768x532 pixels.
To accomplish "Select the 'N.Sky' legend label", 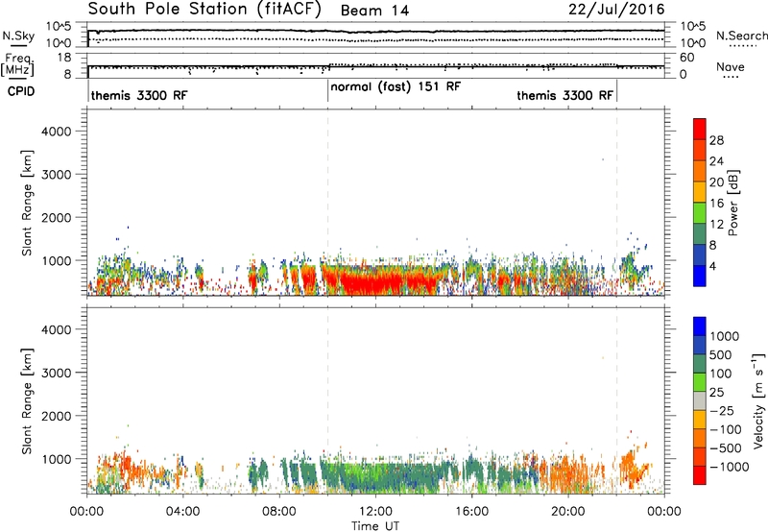I will [x=18, y=36].
